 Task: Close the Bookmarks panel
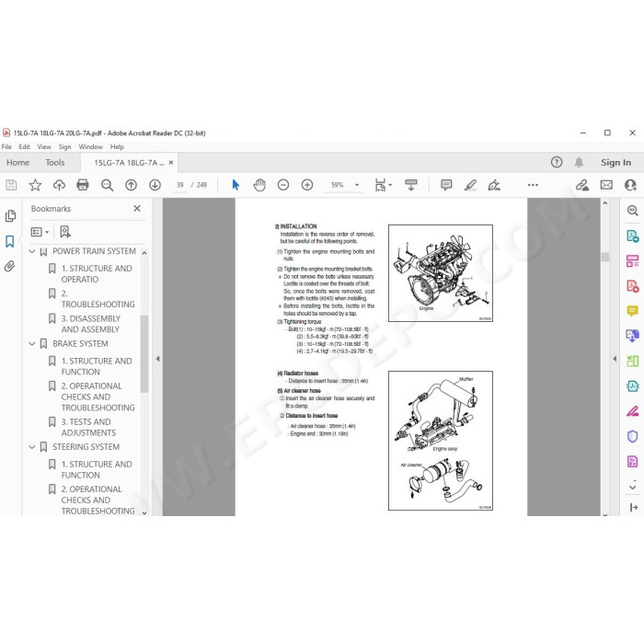tap(137, 209)
